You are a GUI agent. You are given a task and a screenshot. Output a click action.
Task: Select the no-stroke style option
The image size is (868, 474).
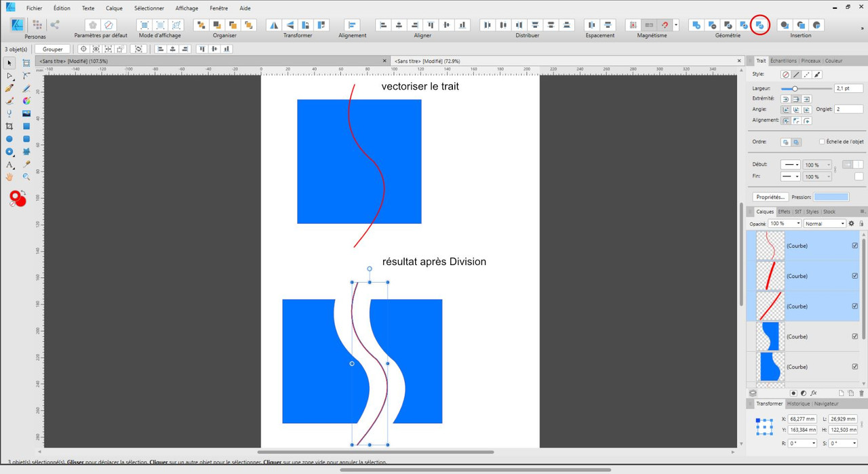[786, 75]
